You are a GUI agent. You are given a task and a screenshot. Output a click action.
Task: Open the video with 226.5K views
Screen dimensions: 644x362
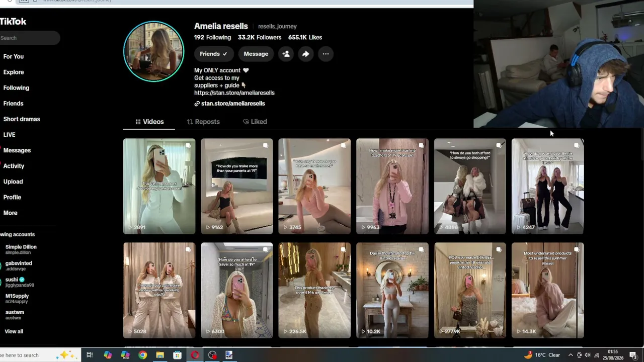(x=314, y=291)
